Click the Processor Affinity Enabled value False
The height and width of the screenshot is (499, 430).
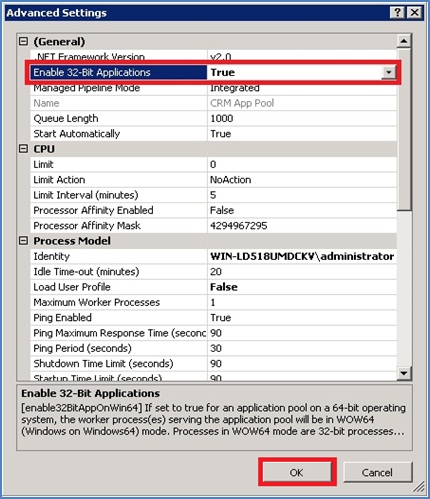pos(222,210)
